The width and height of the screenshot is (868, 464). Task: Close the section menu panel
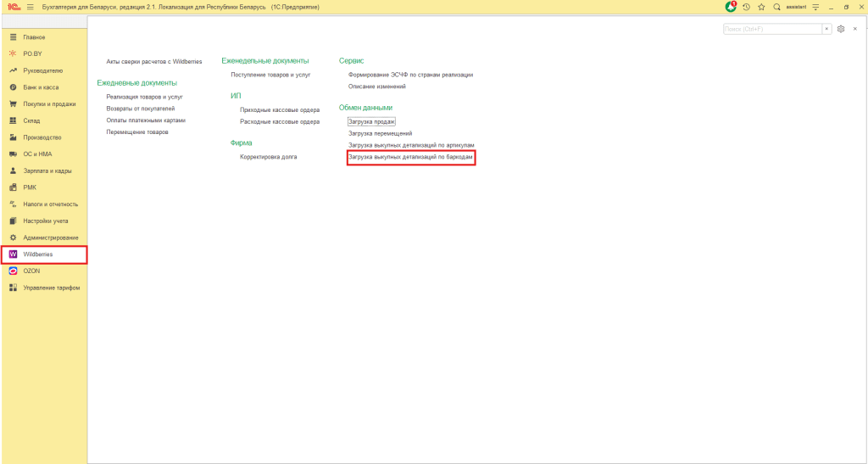point(855,29)
